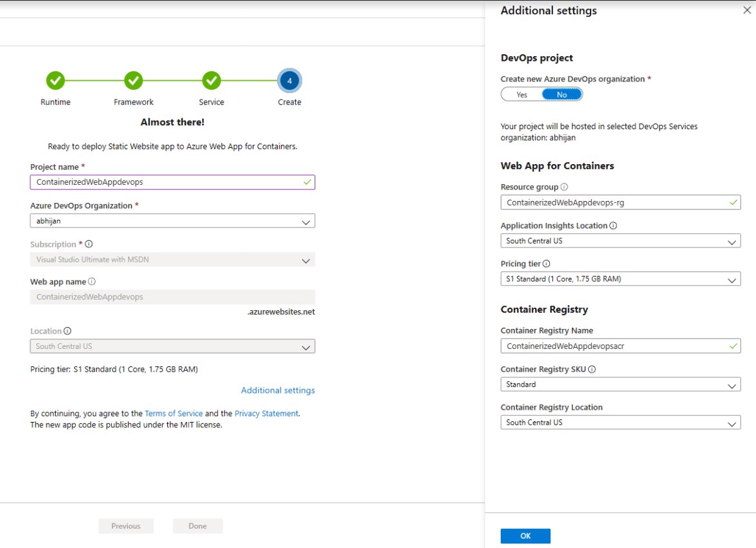Click the .azurewebsites.net suffix text
The width and height of the screenshot is (756, 548).
[x=281, y=311]
